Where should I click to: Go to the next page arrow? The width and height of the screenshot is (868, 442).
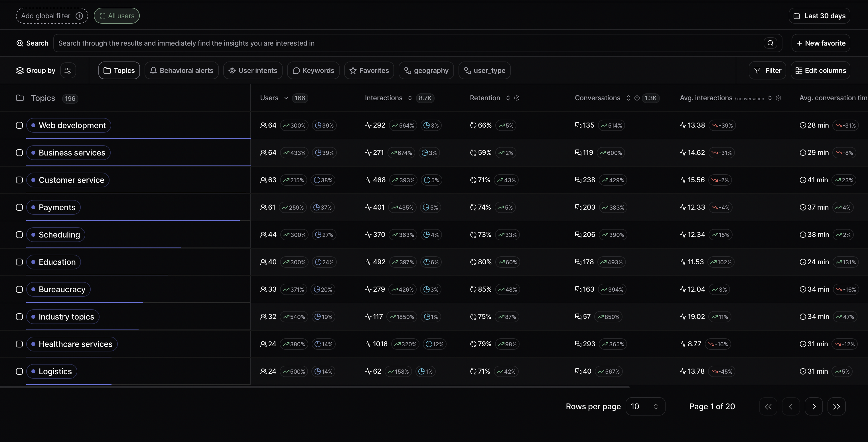(x=814, y=407)
